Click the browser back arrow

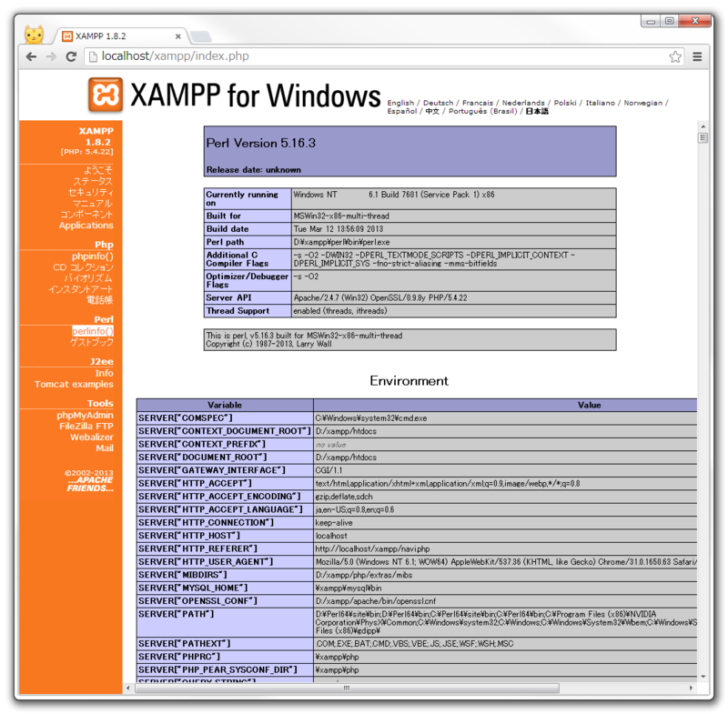(x=31, y=56)
